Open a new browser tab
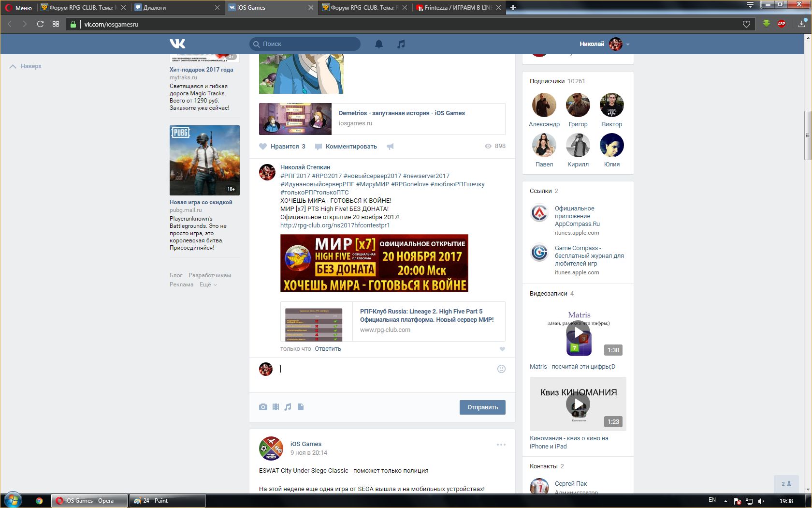This screenshot has width=812, height=508. [513, 8]
